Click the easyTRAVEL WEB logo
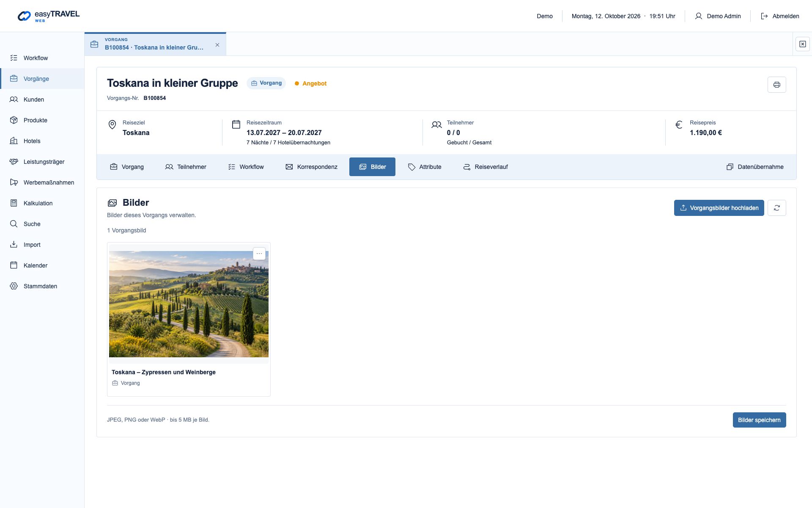The width and height of the screenshot is (812, 508). 48,16
